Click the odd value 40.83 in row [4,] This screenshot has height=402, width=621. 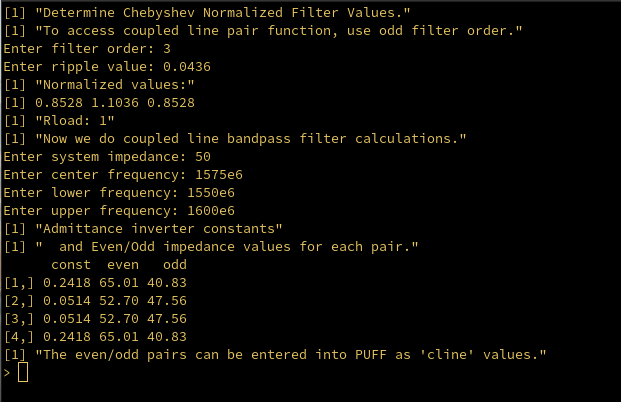tap(165, 336)
